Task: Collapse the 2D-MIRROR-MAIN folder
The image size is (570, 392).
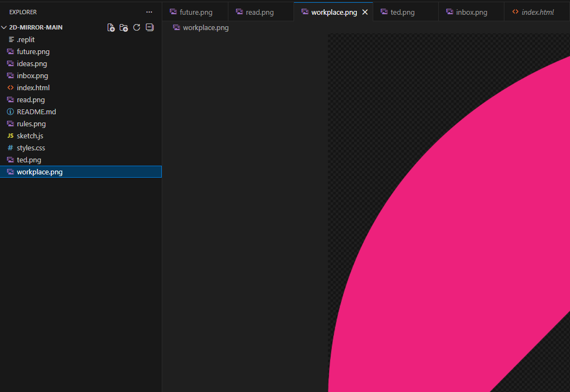Action: (x=4, y=27)
